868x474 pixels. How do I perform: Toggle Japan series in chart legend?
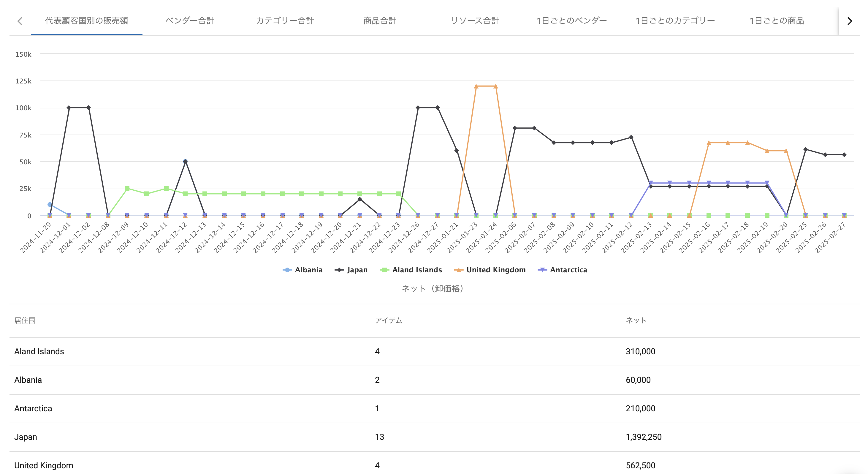point(357,270)
